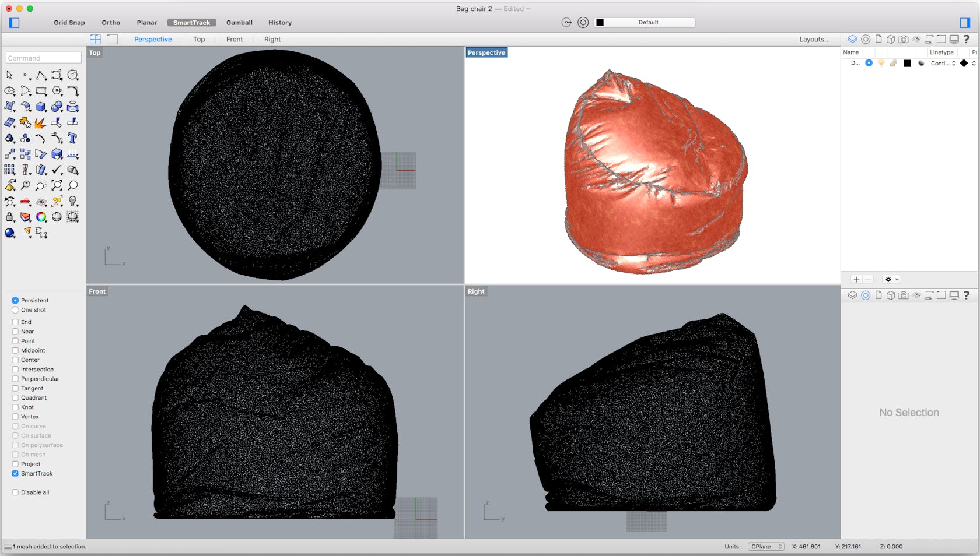
Task: Click the Default layer material sphere
Action: pos(921,63)
